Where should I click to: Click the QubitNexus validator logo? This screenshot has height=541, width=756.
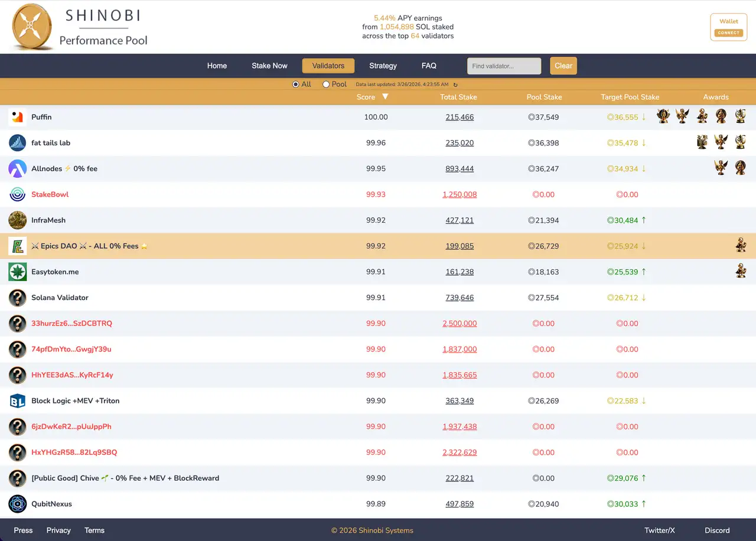click(17, 504)
